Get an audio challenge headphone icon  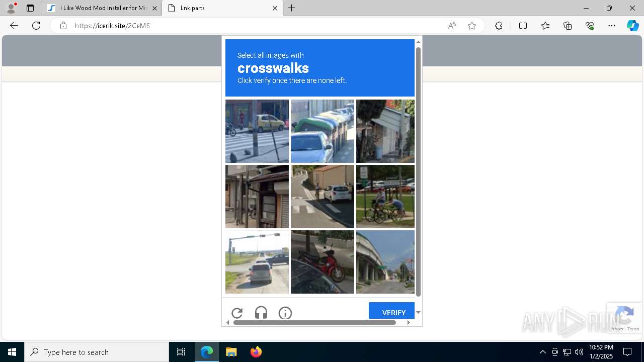pos(261,313)
